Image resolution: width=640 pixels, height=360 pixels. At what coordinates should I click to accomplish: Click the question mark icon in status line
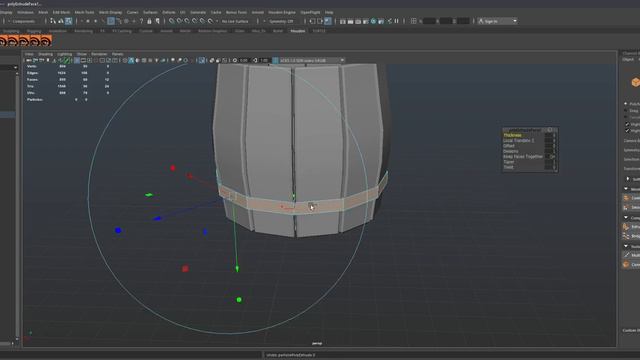tap(142, 21)
